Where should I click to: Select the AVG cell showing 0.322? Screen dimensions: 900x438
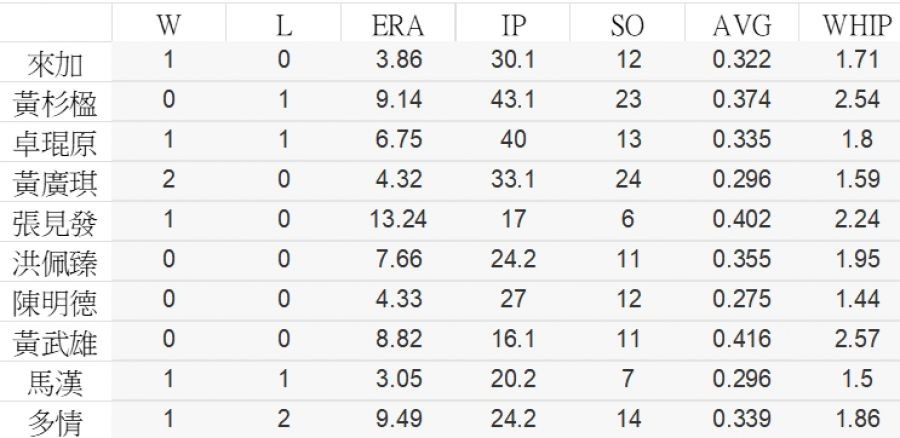pyautogui.click(x=742, y=60)
